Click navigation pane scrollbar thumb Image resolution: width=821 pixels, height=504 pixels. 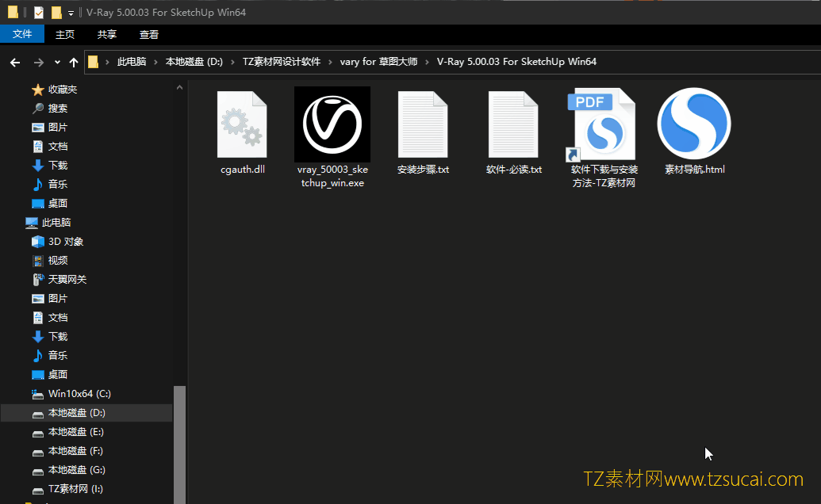[x=179, y=445]
